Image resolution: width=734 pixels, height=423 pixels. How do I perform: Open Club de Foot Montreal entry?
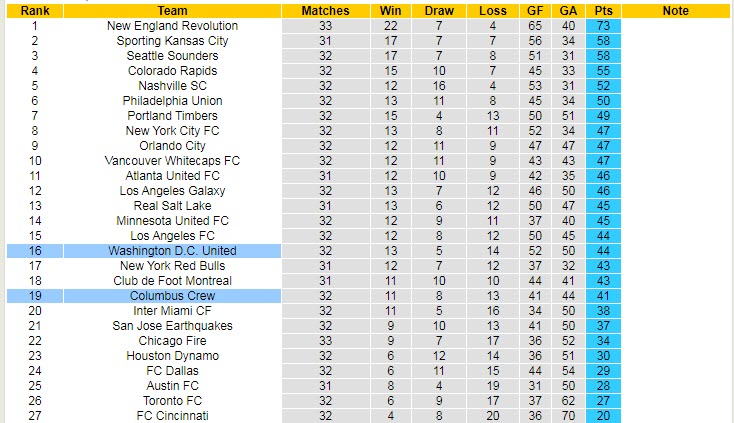(172, 281)
